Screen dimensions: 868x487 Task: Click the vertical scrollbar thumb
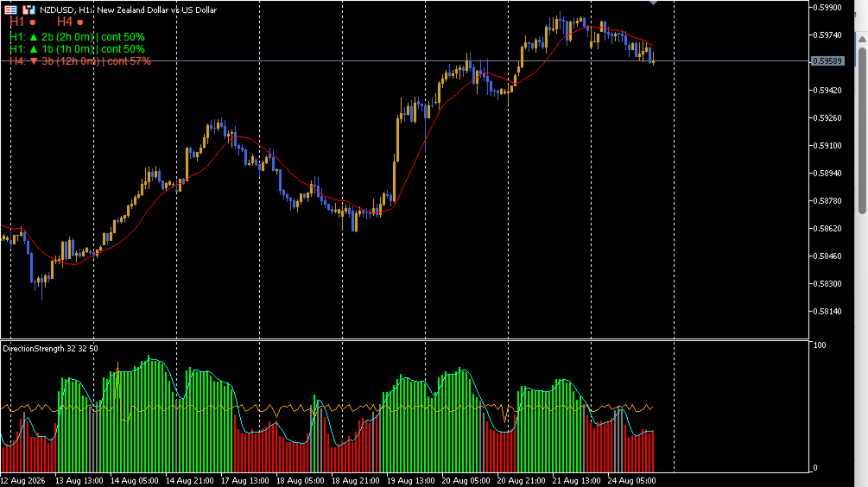tap(862, 130)
